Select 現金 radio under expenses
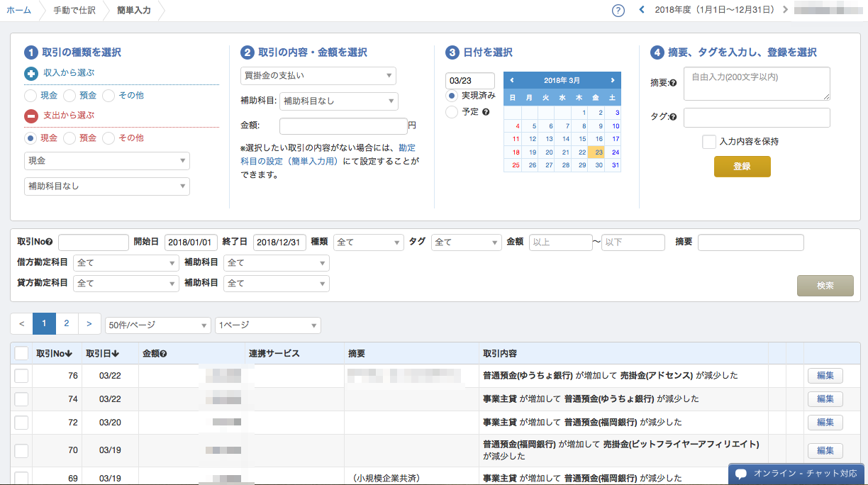The image size is (868, 485). tap(30, 138)
